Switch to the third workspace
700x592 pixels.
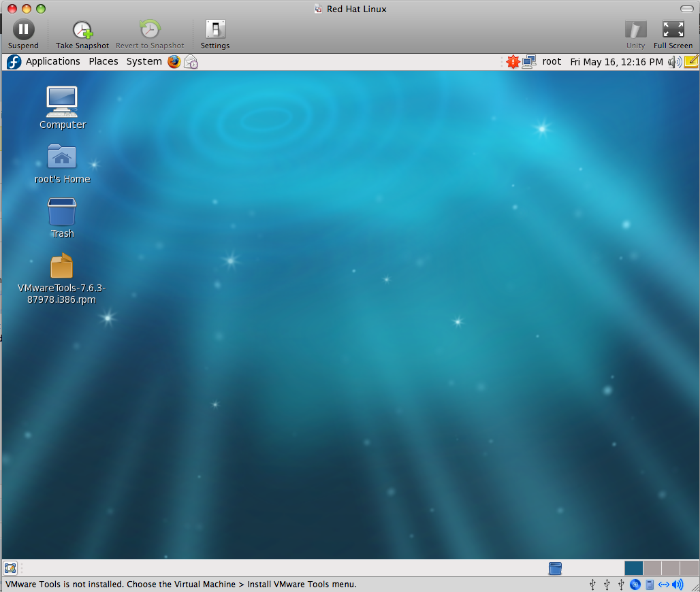[671, 568]
